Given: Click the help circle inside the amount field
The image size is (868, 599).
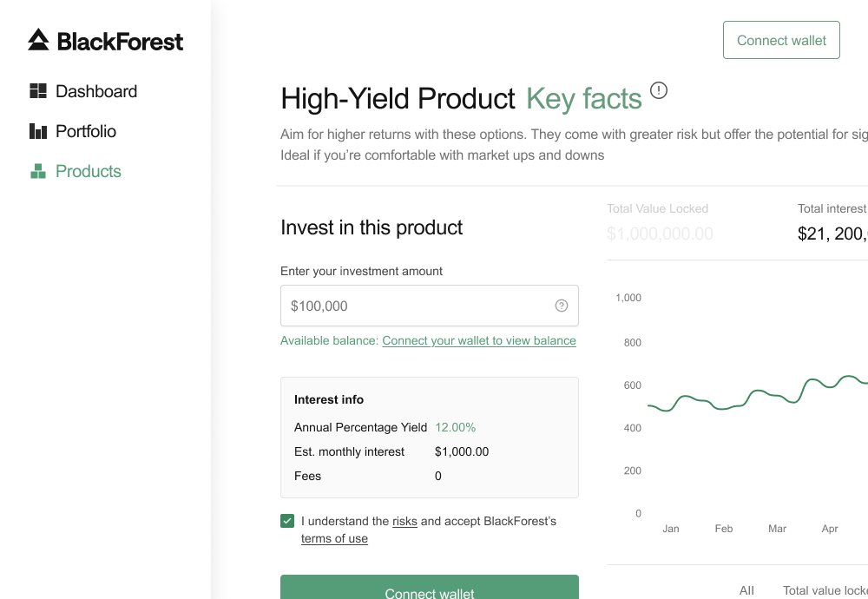Looking at the screenshot, I should tap(560, 306).
